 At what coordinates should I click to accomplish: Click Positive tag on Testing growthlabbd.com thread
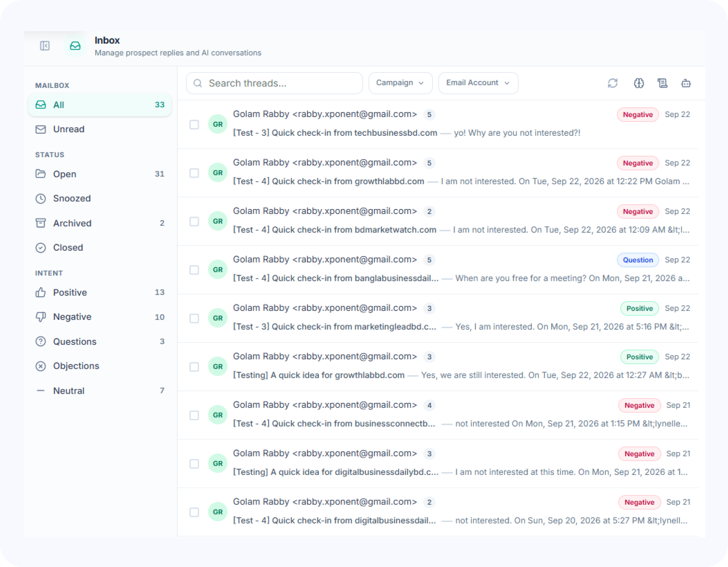(x=639, y=357)
